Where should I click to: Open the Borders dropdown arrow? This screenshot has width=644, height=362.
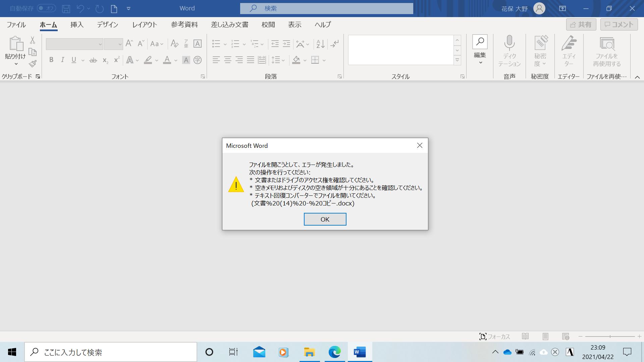(x=324, y=60)
